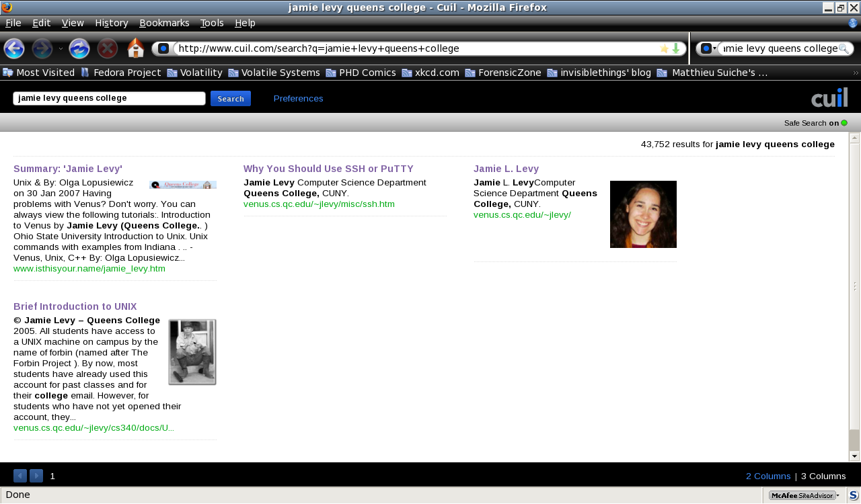This screenshot has width=861, height=504.
Task: Follow the venus.cs.qc.edu/~jlevy/misc/ssh.htm URL
Action: click(x=319, y=204)
